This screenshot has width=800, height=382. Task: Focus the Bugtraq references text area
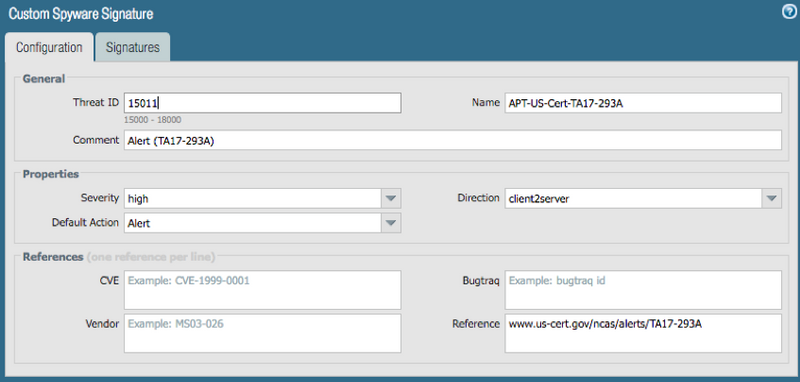[x=643, y=290]
